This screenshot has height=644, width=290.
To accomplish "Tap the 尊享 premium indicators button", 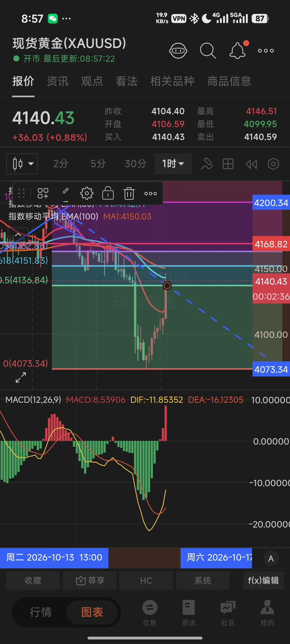I will [x=89, y=580].
